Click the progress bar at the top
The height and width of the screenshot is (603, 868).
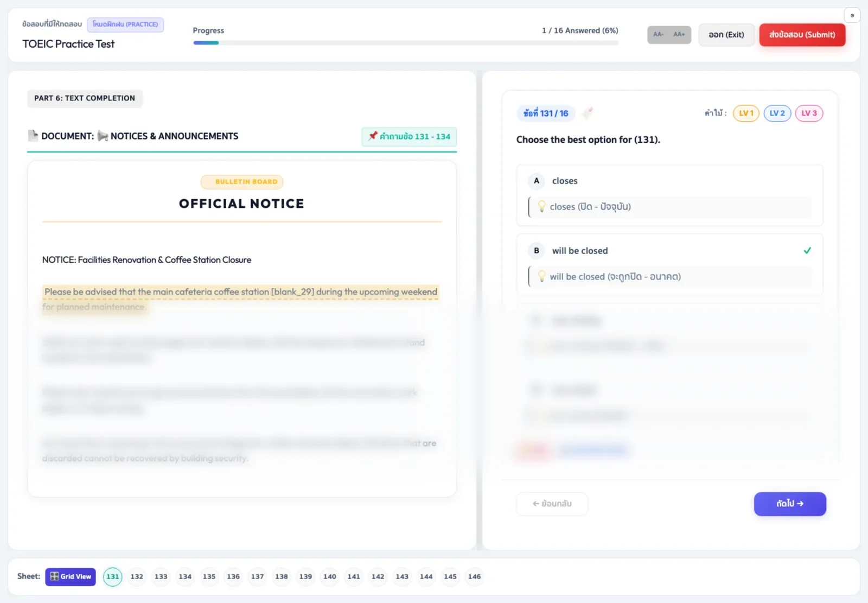click(x=406, y=43)
